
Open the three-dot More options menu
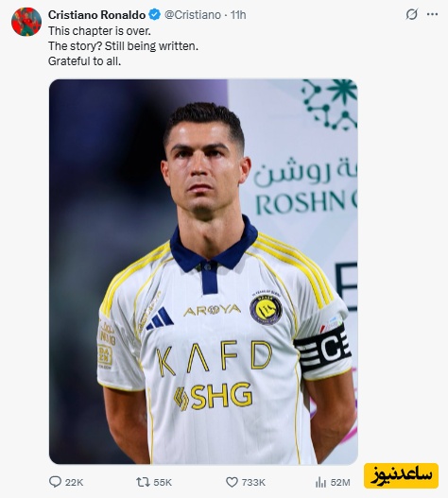432,14
